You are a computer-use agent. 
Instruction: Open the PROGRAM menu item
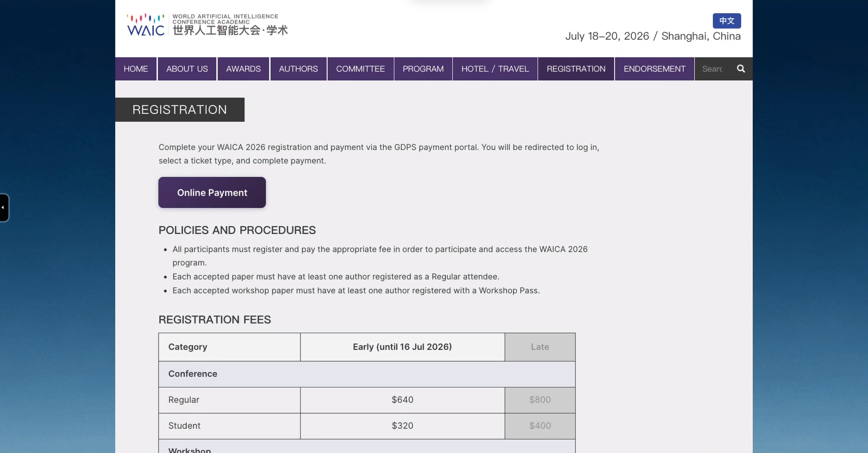coord(423,69)
